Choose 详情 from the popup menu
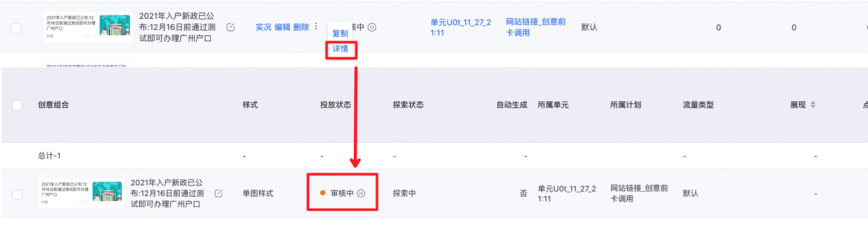868x232 pixels. point(340,49)
